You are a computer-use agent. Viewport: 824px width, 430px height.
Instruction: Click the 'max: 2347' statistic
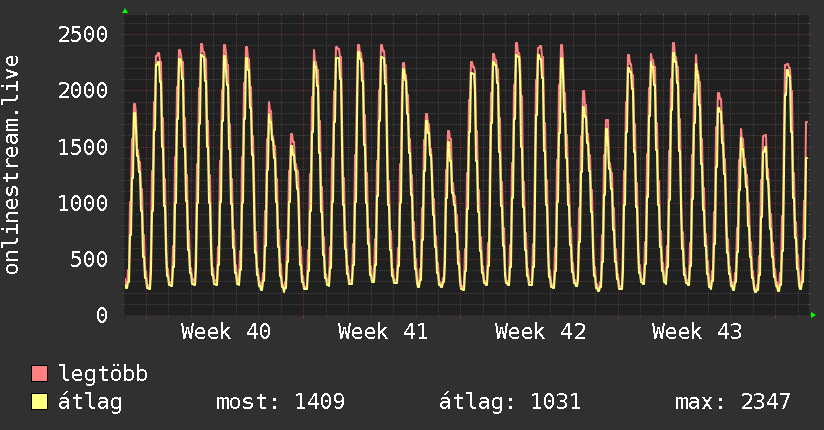(x=733, y=402)
